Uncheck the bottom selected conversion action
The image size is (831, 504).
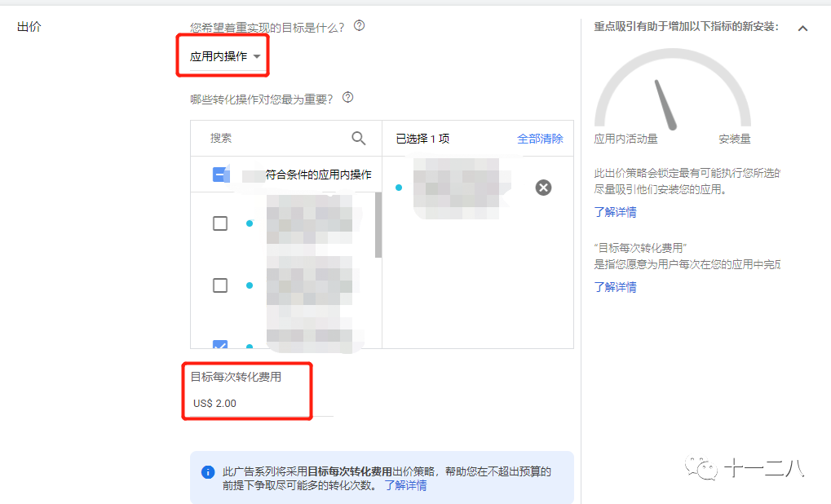pos(219,346)
